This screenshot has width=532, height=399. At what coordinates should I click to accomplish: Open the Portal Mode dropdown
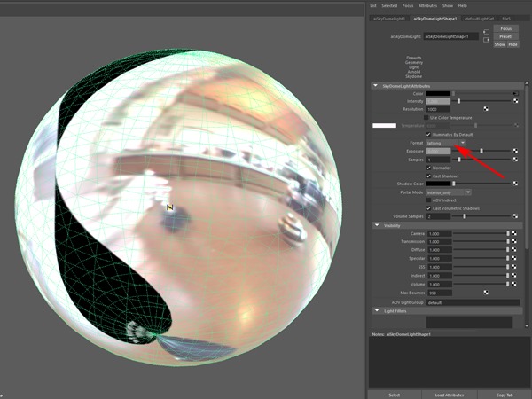click(x=449, y=192)
